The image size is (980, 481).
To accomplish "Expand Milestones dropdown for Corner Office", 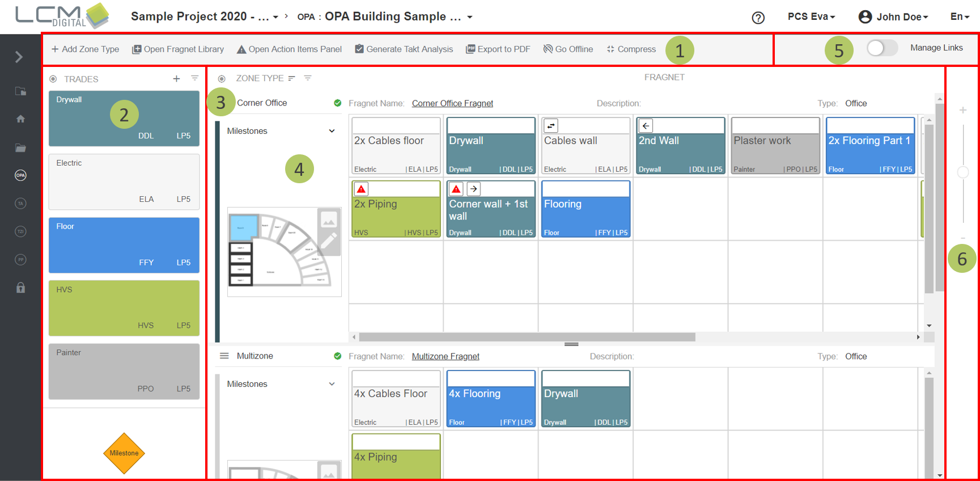I will pos(332,131).
